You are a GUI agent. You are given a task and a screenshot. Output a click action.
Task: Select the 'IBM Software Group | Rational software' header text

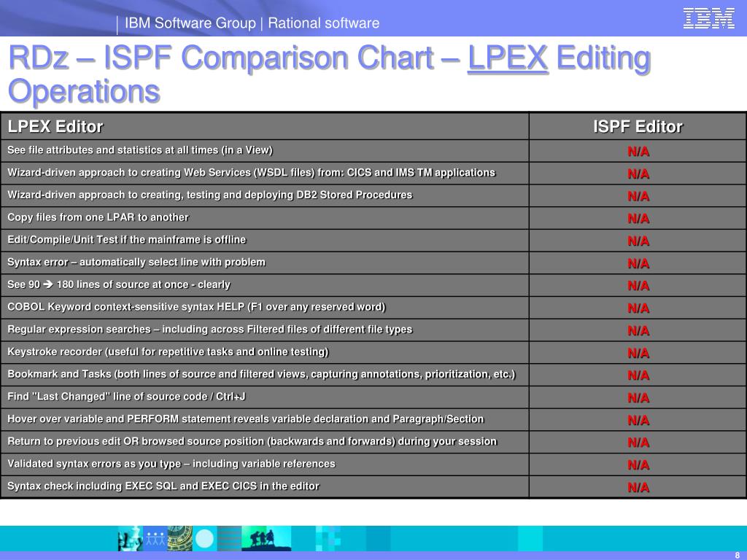(252, 23)
